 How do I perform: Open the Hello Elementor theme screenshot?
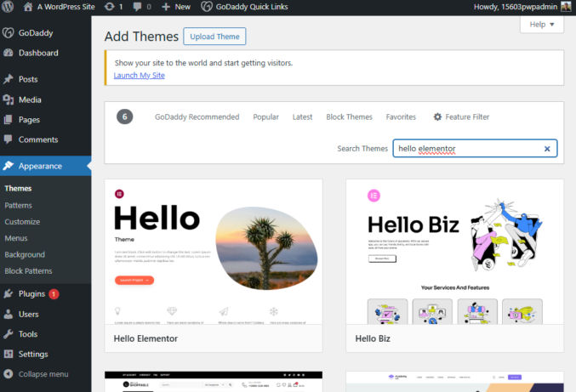pyautogui.click(x=214, y=252)
